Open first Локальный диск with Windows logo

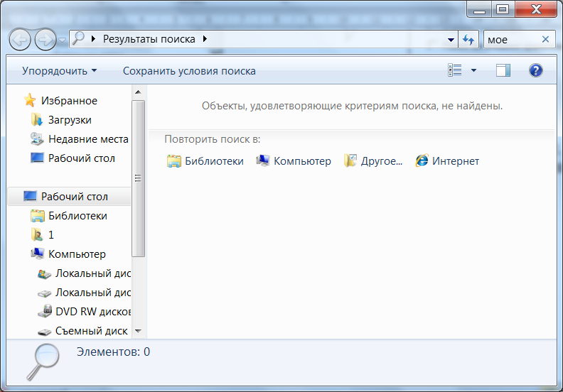click(93, 273)
